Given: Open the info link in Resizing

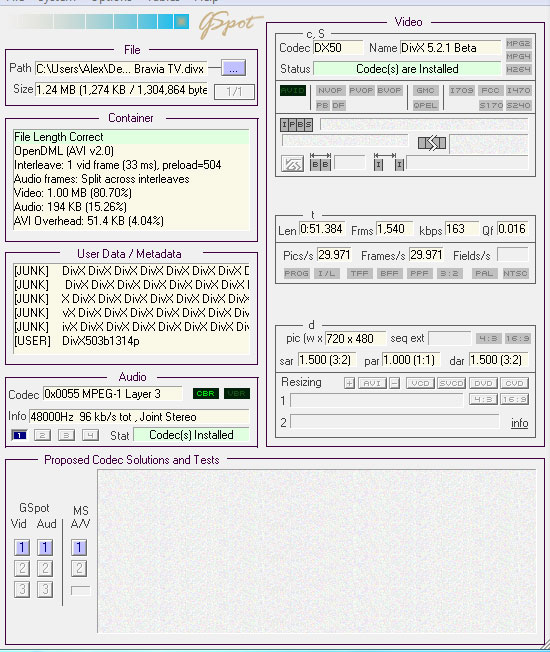Looking at the screenshot, I should point(519,423).
